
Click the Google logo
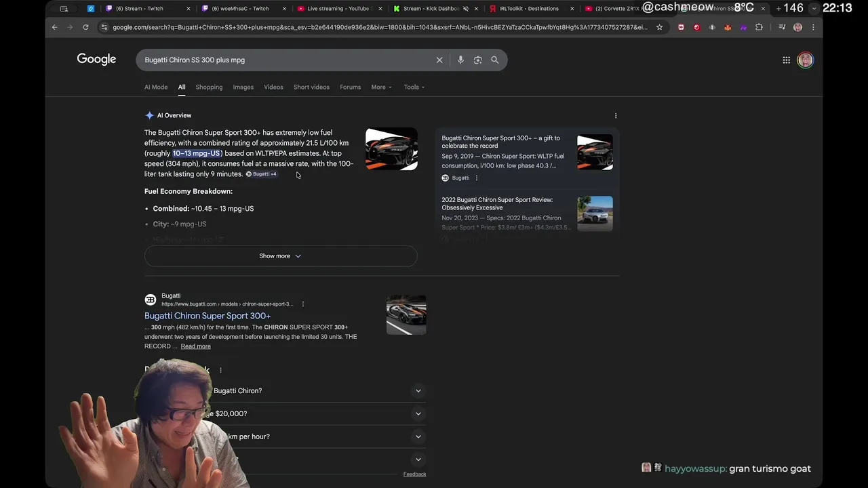click(x=96, y=59)
